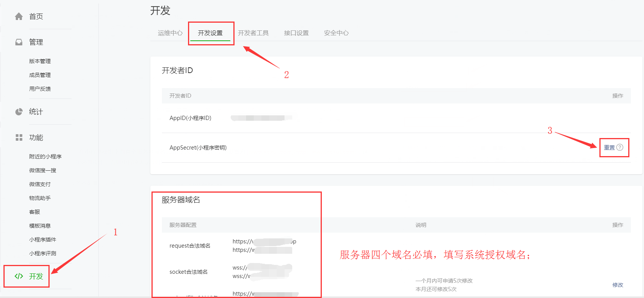Go to 用户反馈
This screenshot has height=298, width=644.
[40, 89]
